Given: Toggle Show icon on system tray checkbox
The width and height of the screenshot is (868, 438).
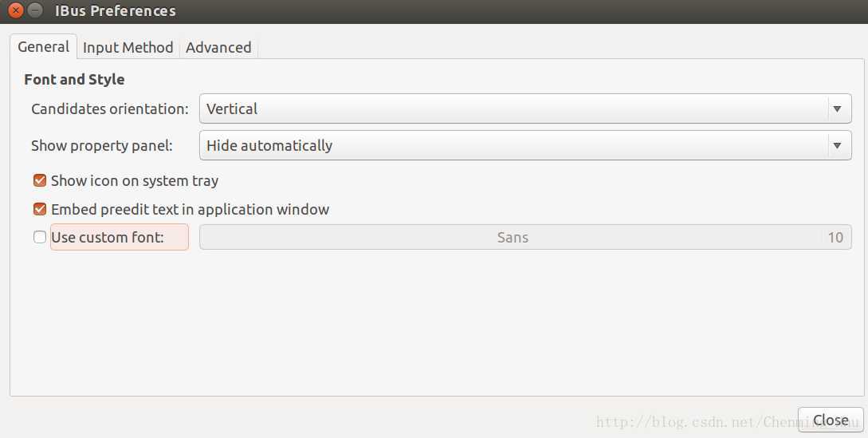Looking at the screenshot, I should [x=40, y=181].
